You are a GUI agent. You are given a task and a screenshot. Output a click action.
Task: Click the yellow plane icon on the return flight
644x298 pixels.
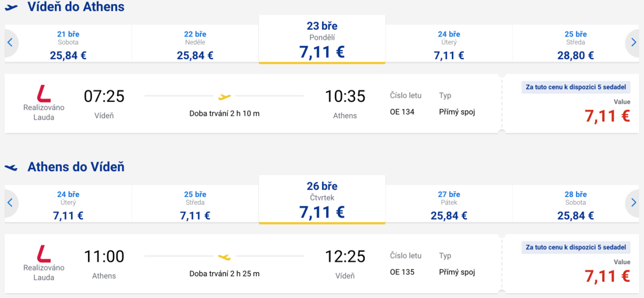[224, 257]
